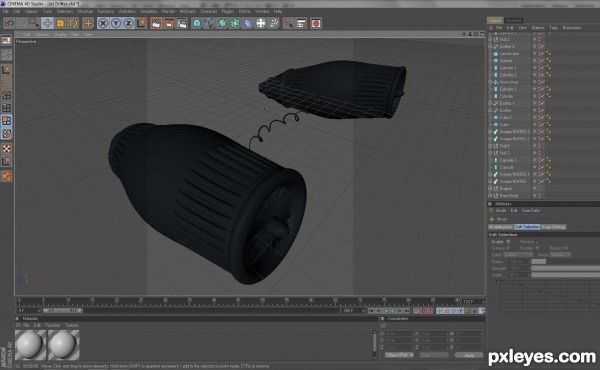Click the Apply button in Coordinates
600x370 pixels.
click(x=469, y=355)
